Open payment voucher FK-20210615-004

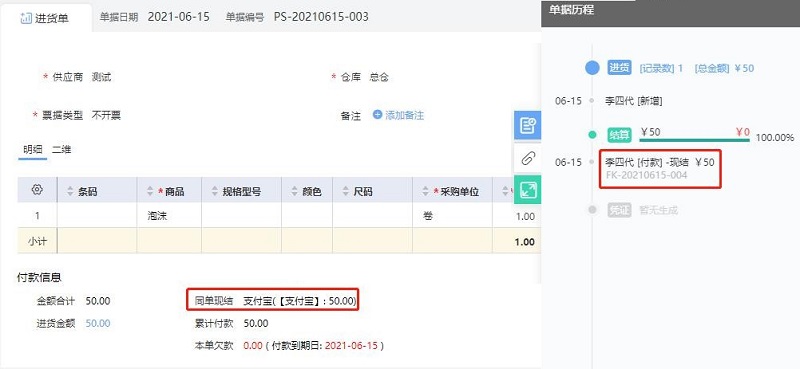[x=646, y=175]
